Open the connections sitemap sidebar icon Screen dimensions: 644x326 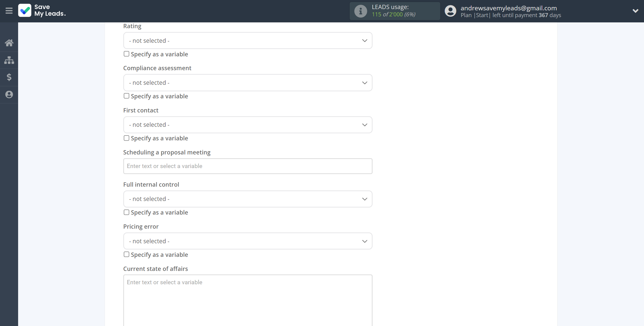click(x=9, y=60)
